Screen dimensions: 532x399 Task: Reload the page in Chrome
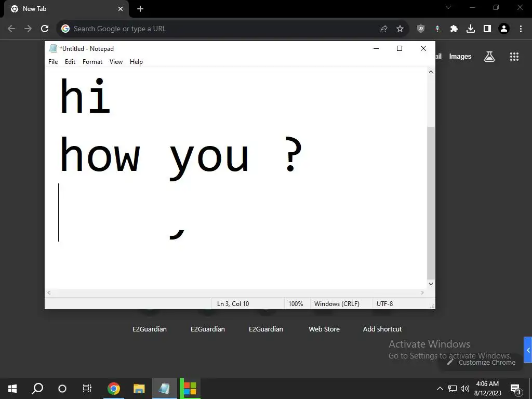pos(45,29)
